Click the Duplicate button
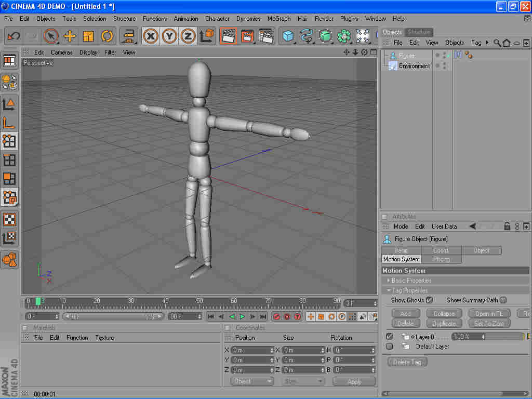The width and height of the screenshot is (532, 399). (x=444, y=323)
